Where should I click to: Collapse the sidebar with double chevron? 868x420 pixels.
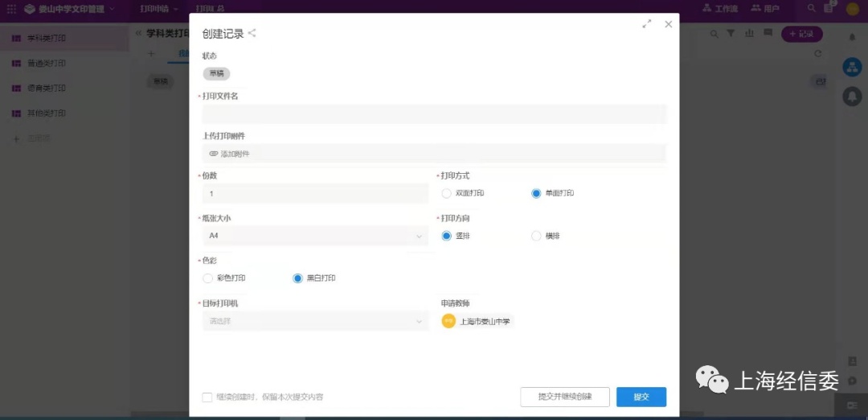point(138,33)
